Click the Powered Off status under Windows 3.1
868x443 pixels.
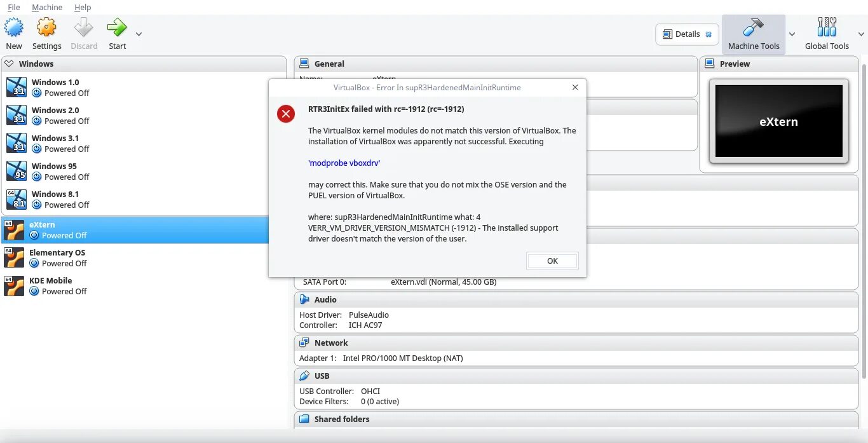point(65,149)
